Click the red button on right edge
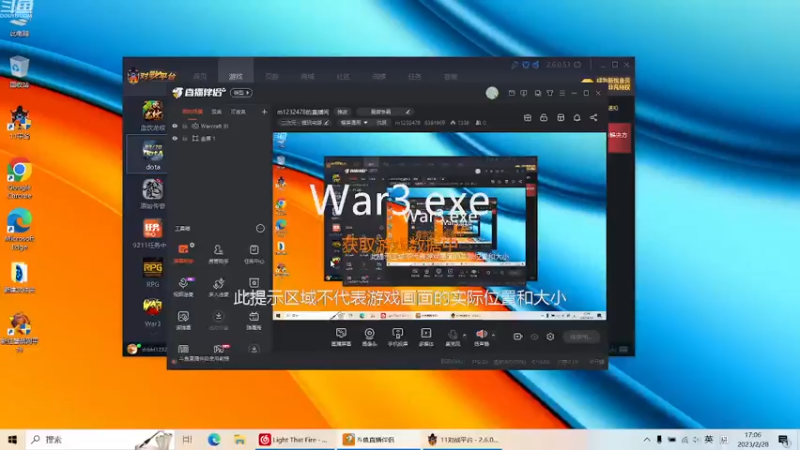 click(619, 138)
